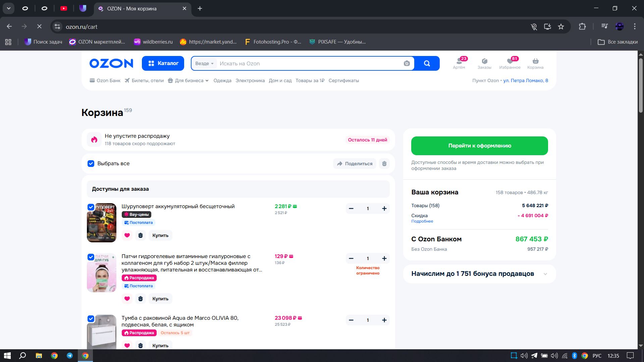Expand the Для бизнеса menu
Image resolution: width=644 pixels, height=362 pixels.
pyautogui.click(x=189, y=80)
